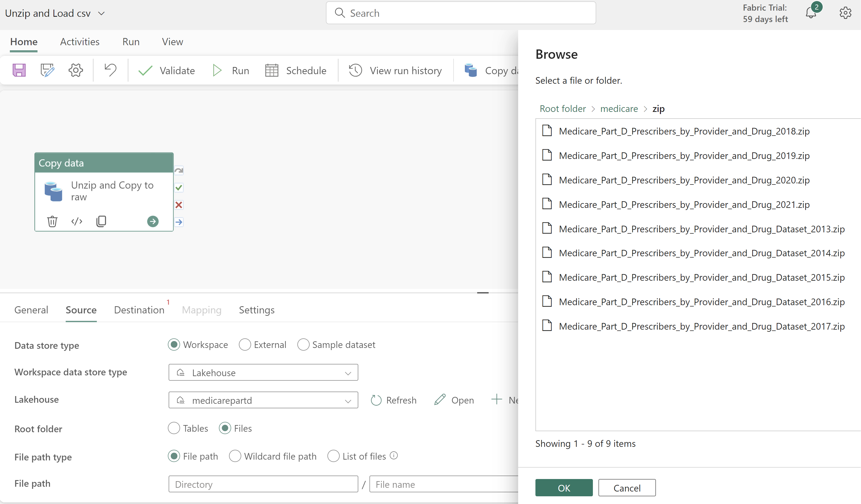View activity code with the </> icon
Viewport: 861px width, 504px height.
point(77,222)
